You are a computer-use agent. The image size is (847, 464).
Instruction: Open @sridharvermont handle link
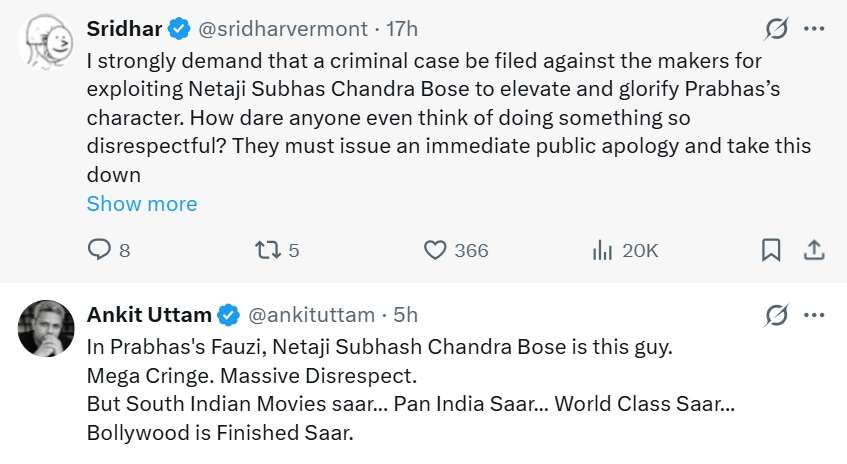(x=283, y=29)
